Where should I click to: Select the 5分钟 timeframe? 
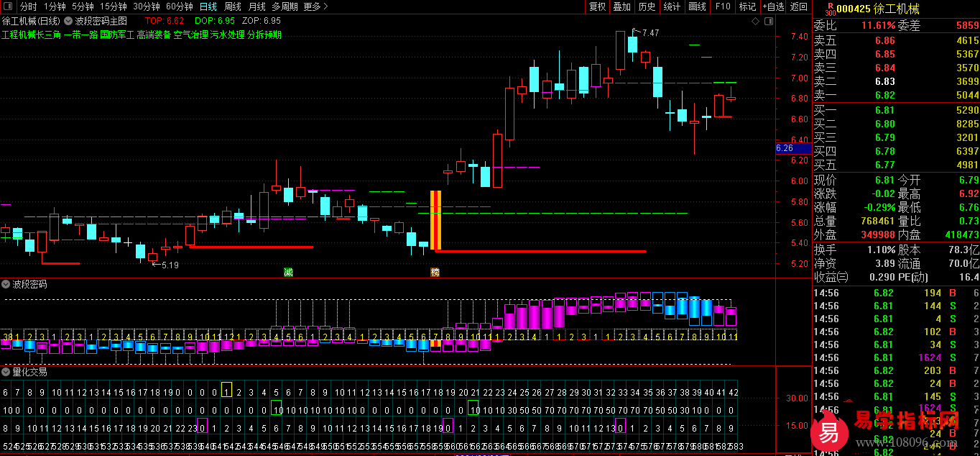point(83,6)
